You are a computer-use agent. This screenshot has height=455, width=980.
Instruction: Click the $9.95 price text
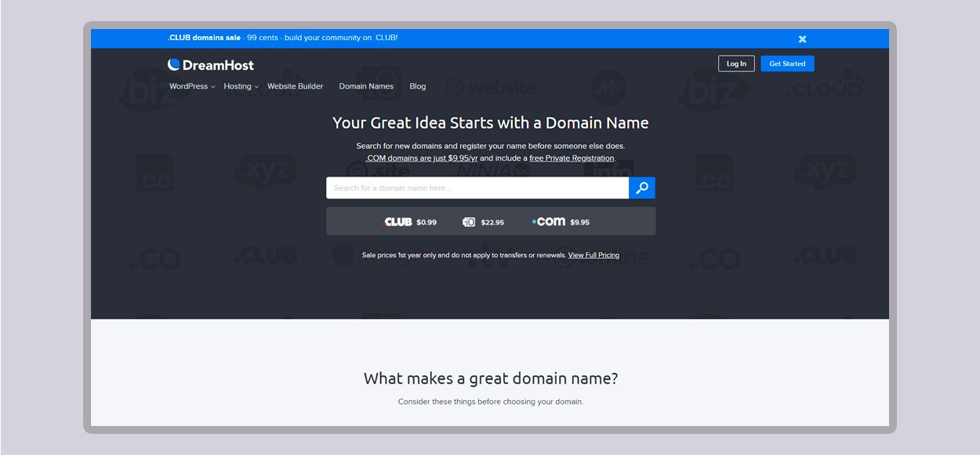coord(580,223)
